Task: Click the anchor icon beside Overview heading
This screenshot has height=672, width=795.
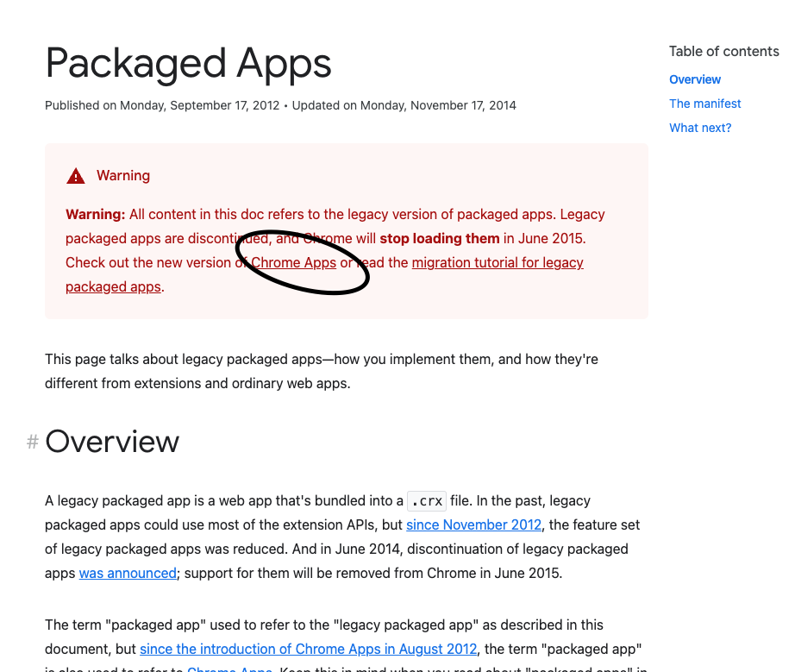Action: pos(32,442)
